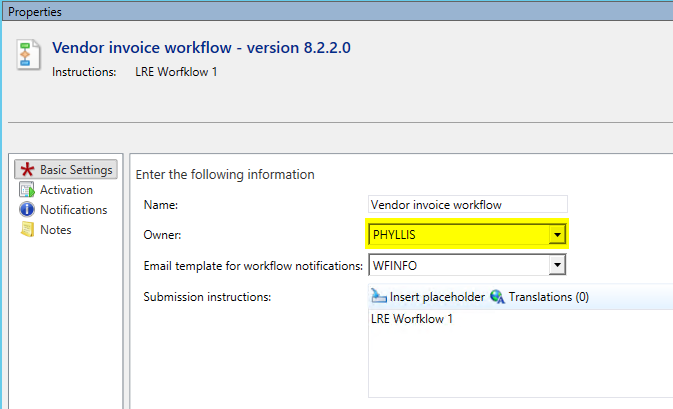Open the Activation section
Viewport: 673px width, 409px height.
pyautogui.click(x=66, y=190)
